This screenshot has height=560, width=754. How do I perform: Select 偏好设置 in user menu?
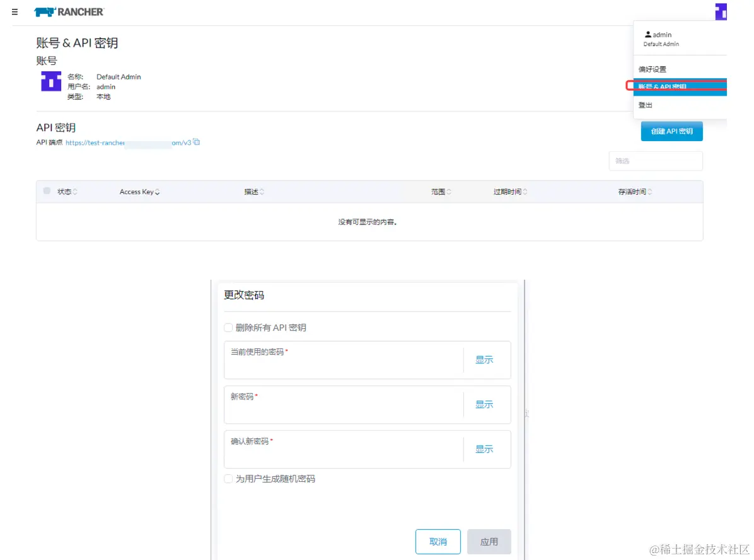pyautogui.click(x=652, y=69)
